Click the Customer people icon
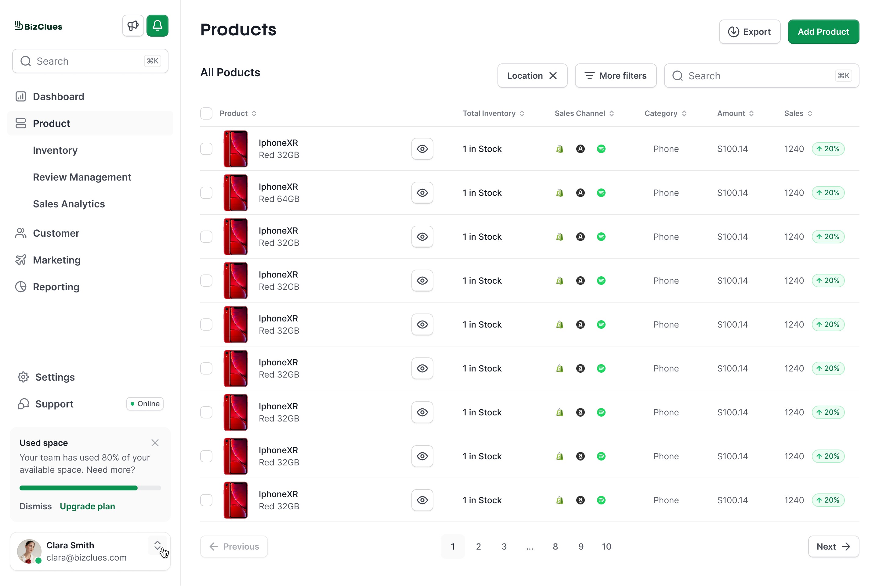The width and height of the screenshot is (879, 588). tap(21, 234)
